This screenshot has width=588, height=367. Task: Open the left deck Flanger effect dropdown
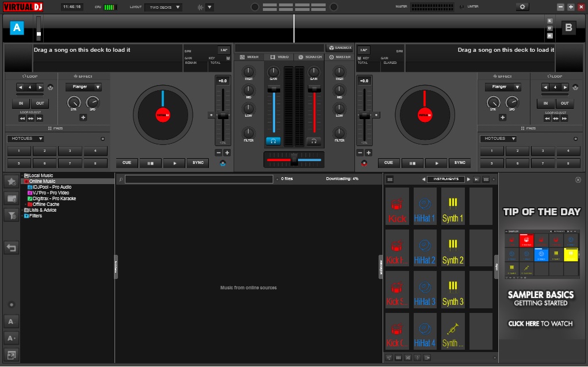pos(83,87)
